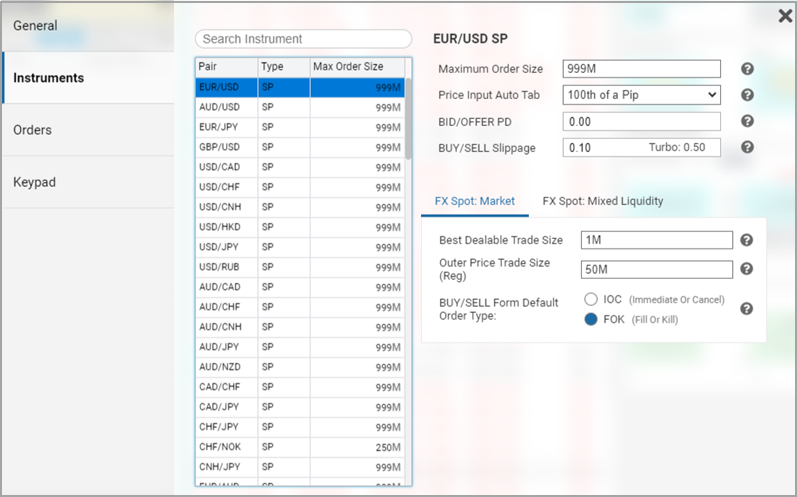Open the Orders settings section
The height and width of the screenshot is (497, 797).
(87, 130)
